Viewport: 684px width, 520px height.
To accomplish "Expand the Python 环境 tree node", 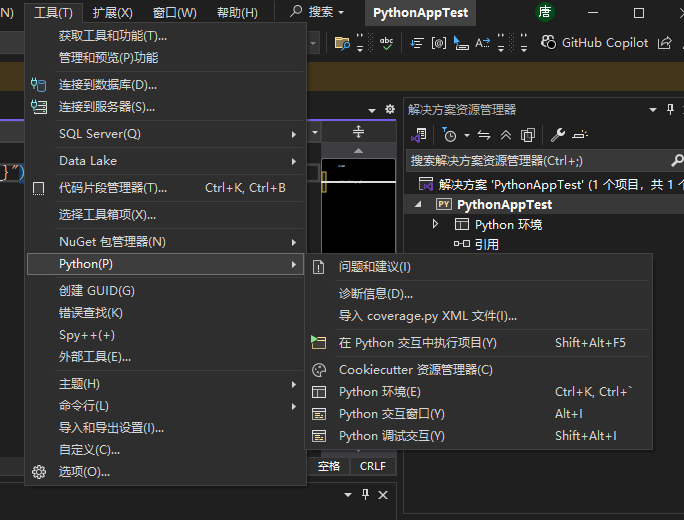I will click(x=435, y=224).
